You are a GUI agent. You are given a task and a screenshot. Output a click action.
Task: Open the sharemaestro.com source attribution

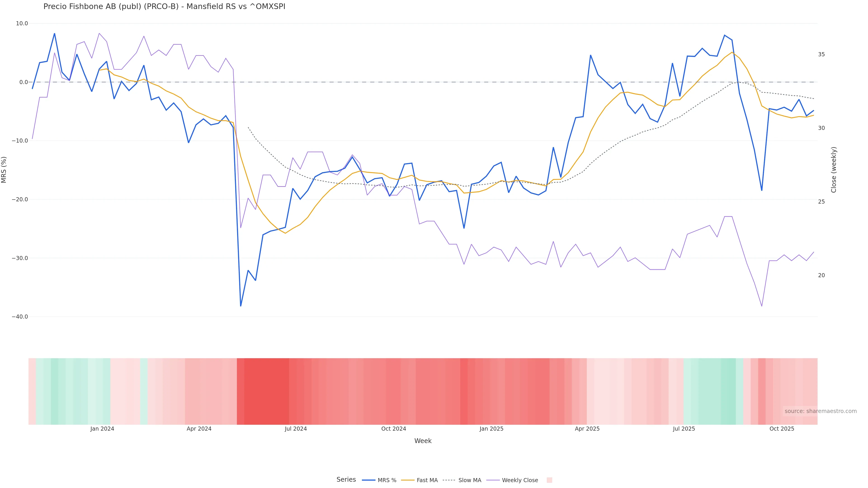point(820,411)
